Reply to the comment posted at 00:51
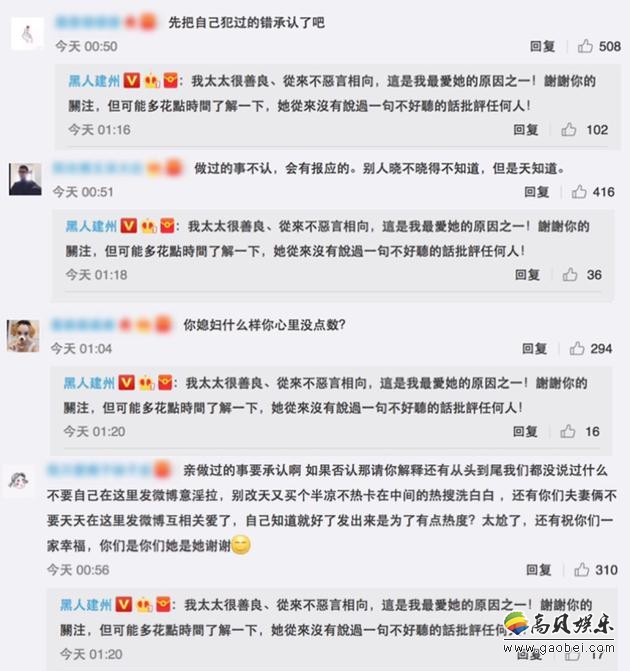Screen dimensions: 630x671 [537, 192]
